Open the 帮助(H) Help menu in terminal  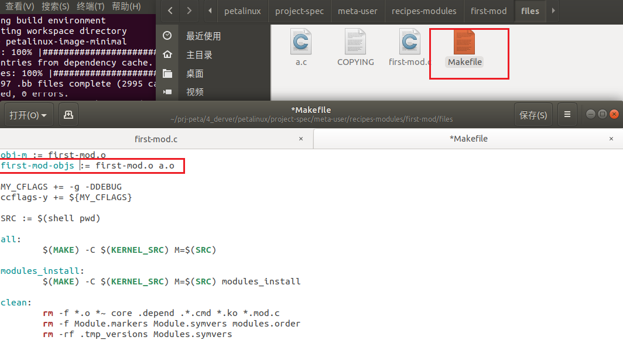pos(126,6)
